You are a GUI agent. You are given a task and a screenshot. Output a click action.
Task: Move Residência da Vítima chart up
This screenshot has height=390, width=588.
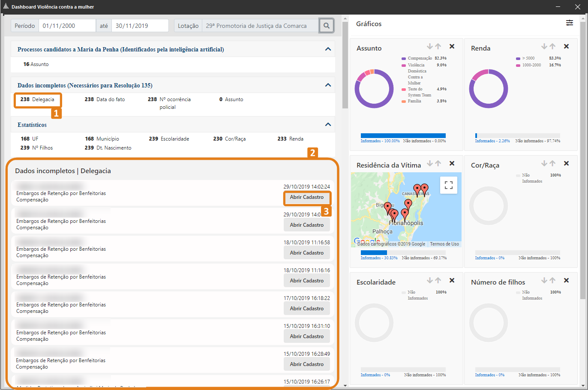coord(438,163)
